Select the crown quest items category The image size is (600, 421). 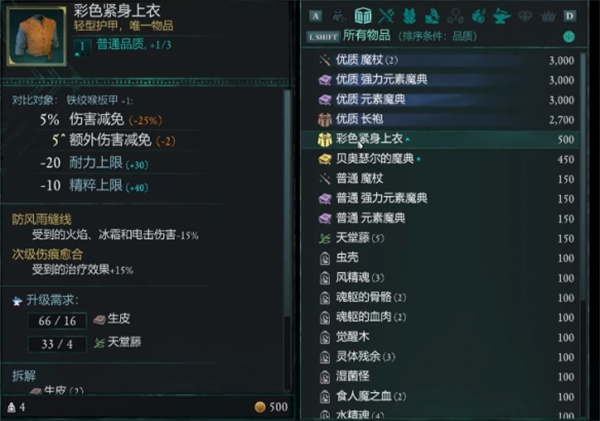[548, 16]
